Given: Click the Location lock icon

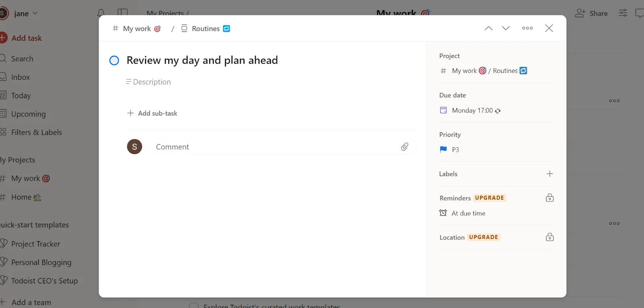Looking at the screenshot, I should click(x=550, y=237).
